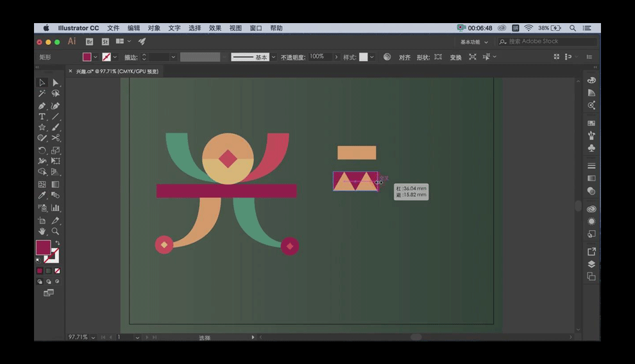
Task: Click the large magenta fill swatch
Action: [43, 248]
